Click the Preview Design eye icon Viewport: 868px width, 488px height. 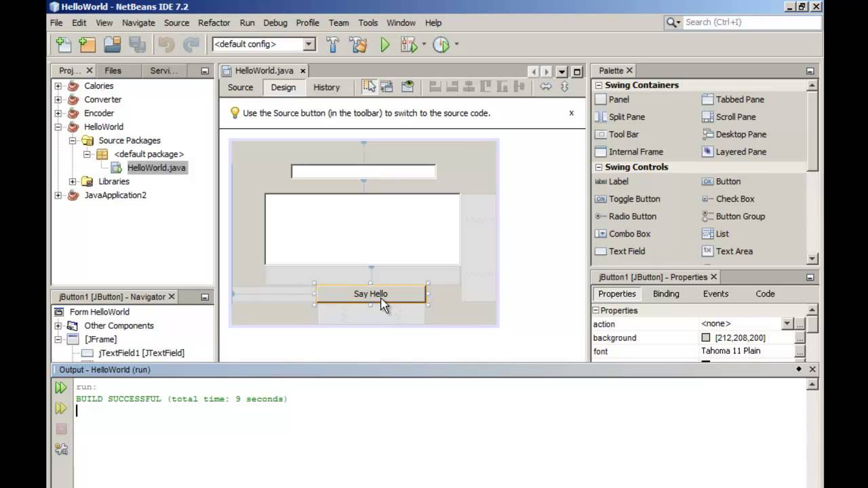407,87
